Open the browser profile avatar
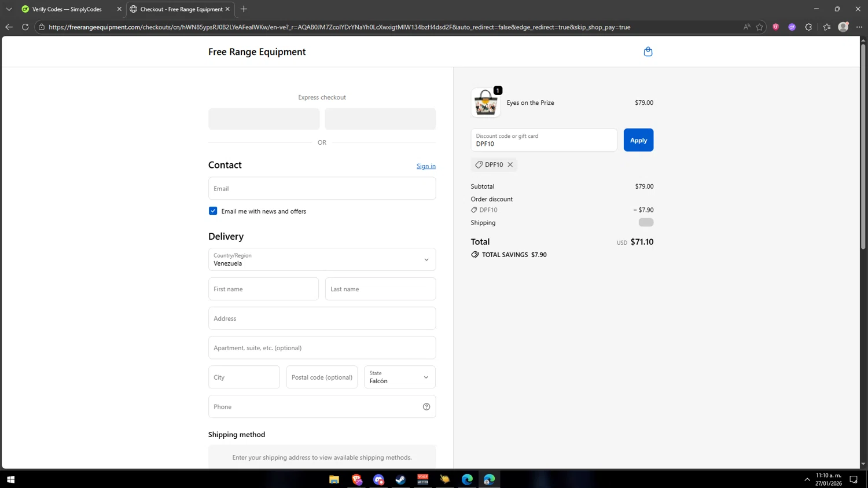Screen dimensions: 868x488 tap(843, 27)
